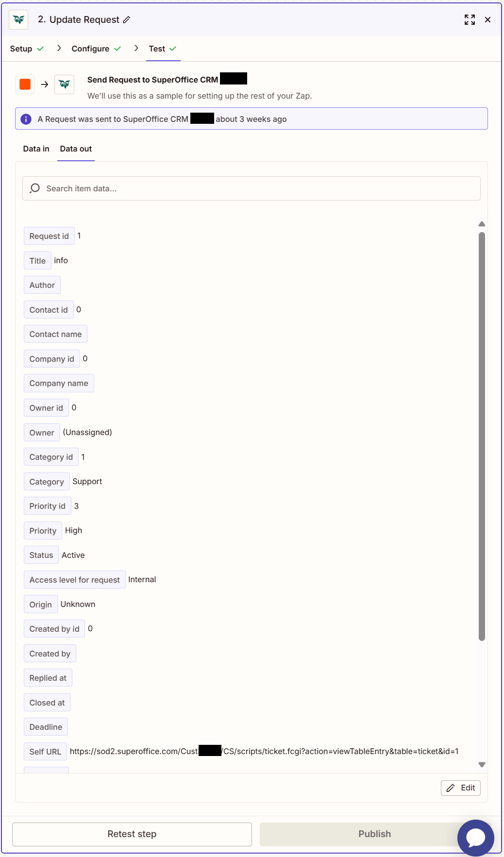Select the Request id data pill
Screen dimensions: 504x857
tap(49, 236)
